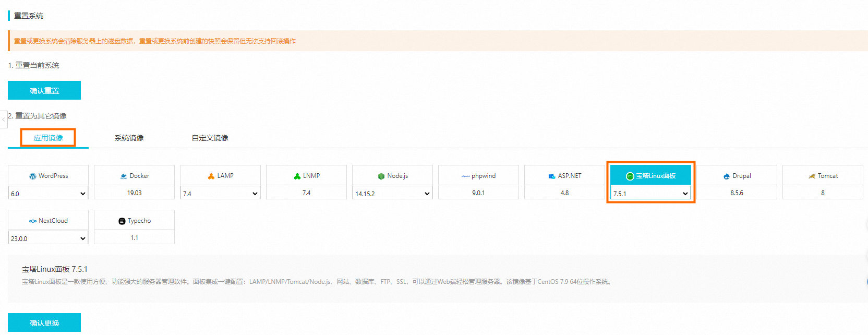Select the WordPress image icon
The image size is (868, 335).
(33, 176)
